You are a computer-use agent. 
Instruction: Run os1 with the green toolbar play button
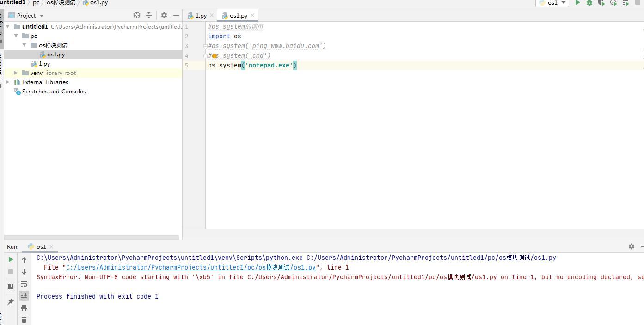[577, 3]
